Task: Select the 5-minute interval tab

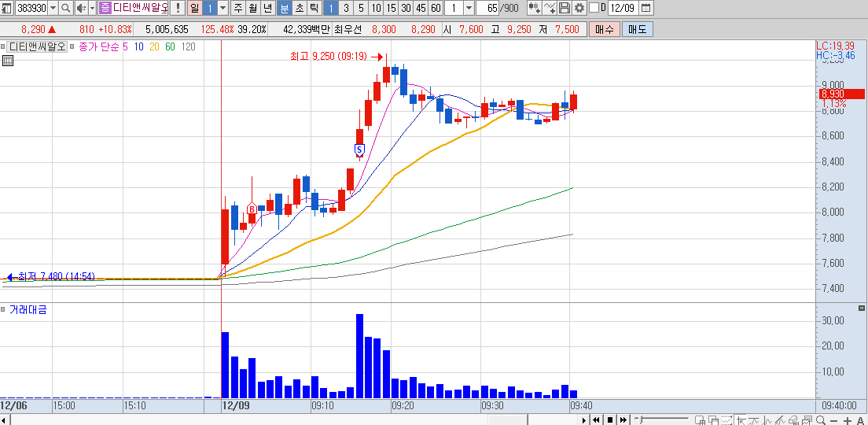Action: (361, 8)
